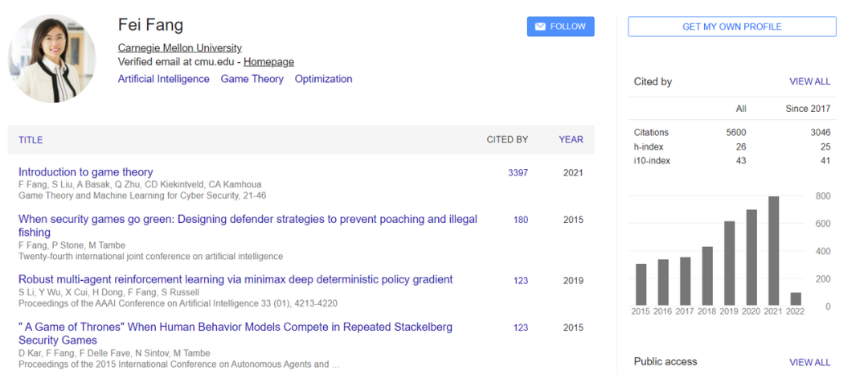Sort publications by Title column header
This screenshot has height=375, width=868.
(31, 140)
